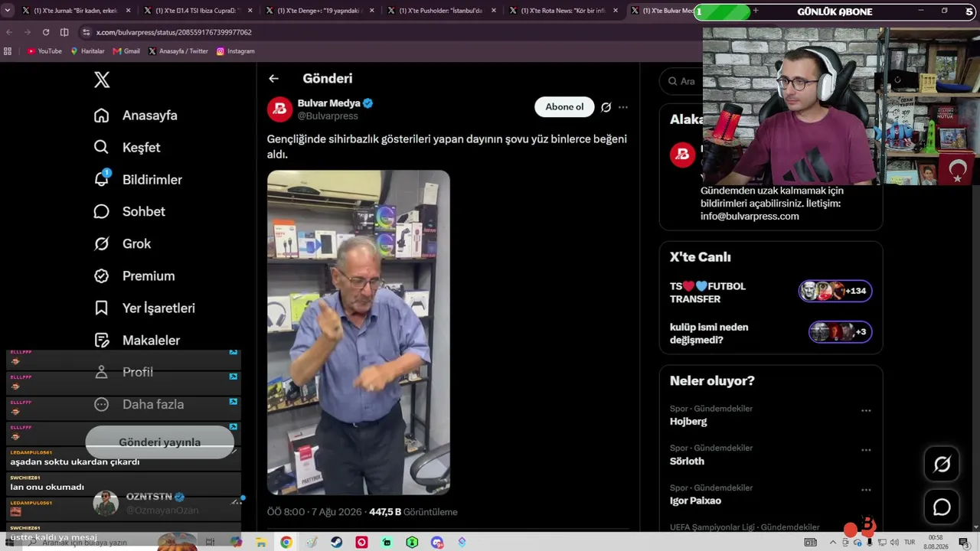Go back with the Gönderi arrow
This screenshot has width=980, height=551.
[x=273, y=78]
